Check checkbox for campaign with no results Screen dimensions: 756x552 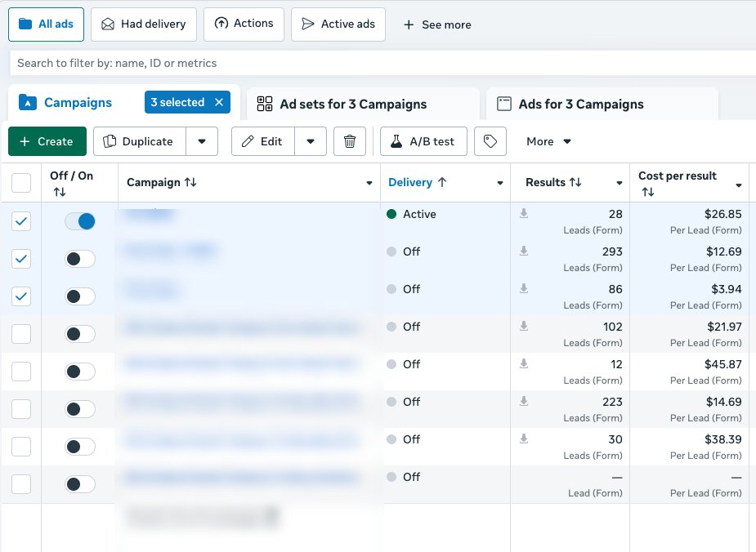pos(21,484)
